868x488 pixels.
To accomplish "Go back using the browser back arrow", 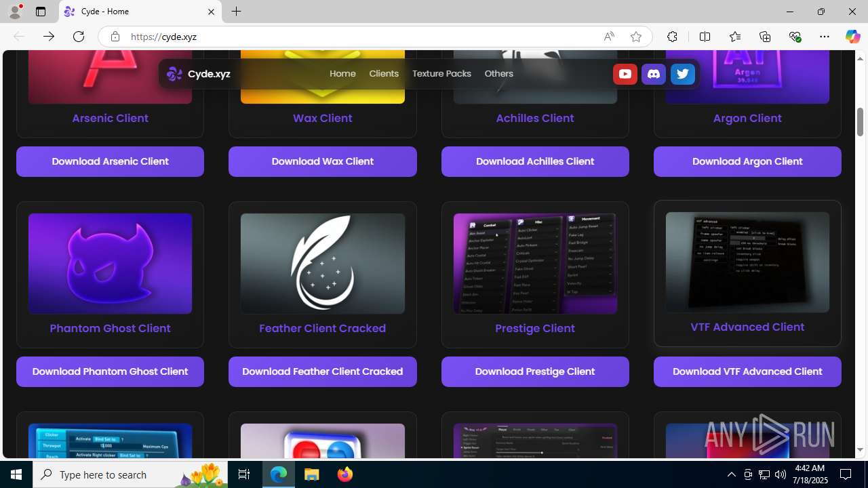I will (x=19, y=37).
